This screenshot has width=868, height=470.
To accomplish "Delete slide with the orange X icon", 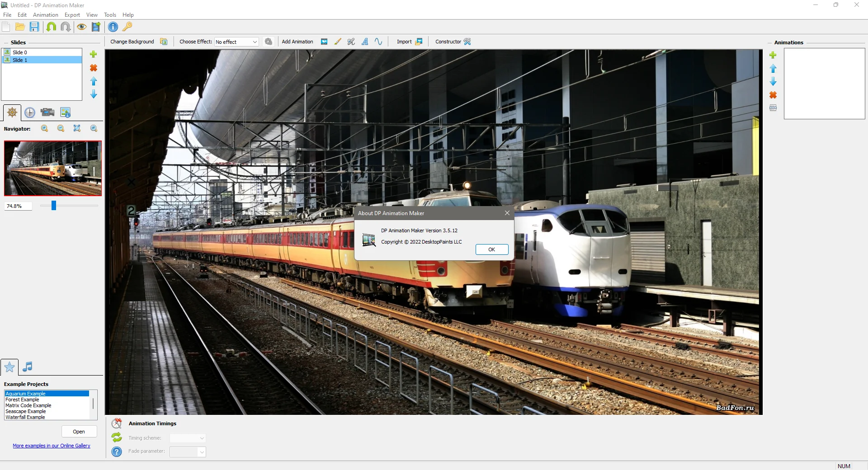I will (94, 68).
